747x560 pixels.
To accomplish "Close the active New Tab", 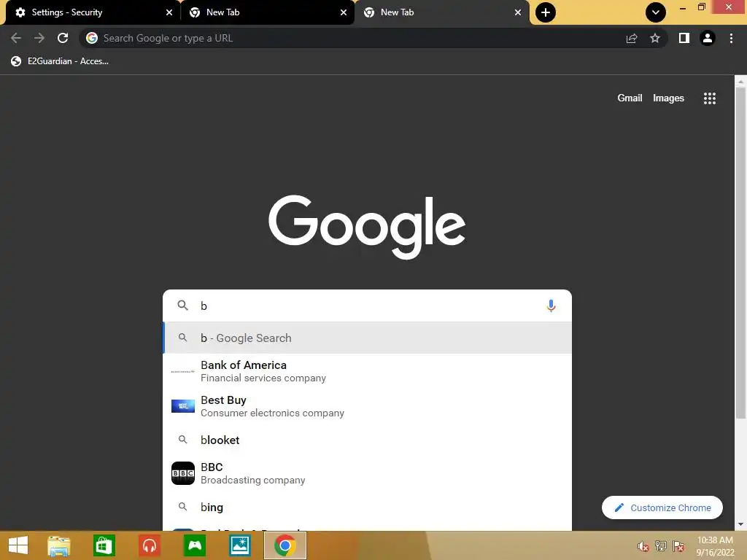I will point(518,12).
